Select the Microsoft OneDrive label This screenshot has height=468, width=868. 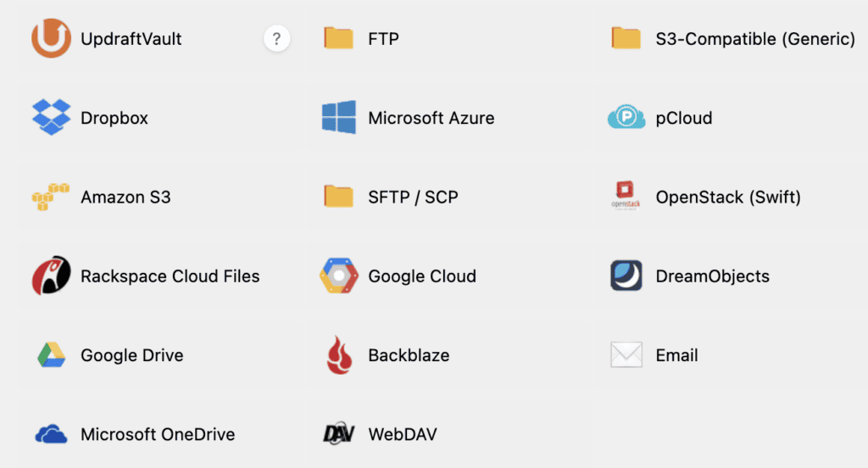tap(158, 434)
